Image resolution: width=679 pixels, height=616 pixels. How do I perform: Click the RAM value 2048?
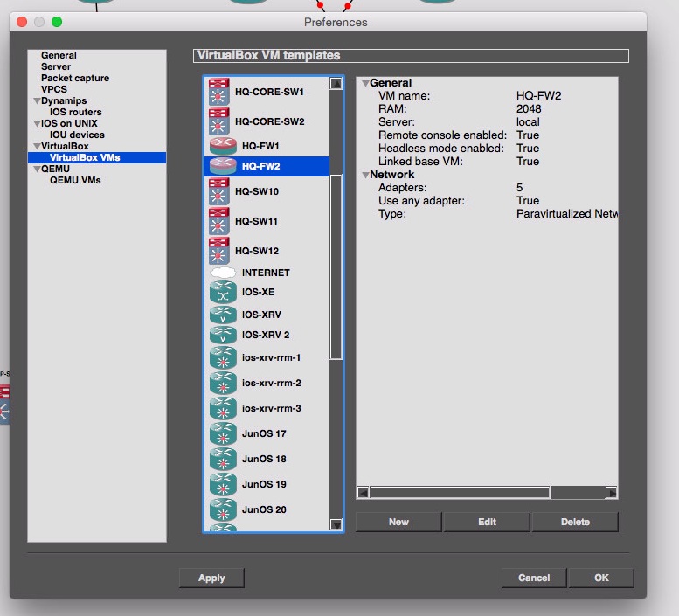click(529, 109)
